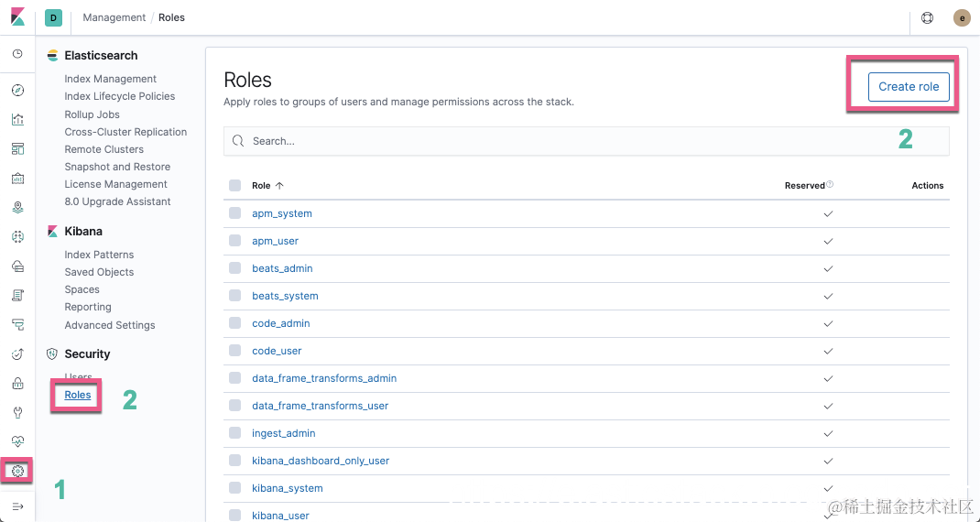980x522 pixels.
Task: Open the help menu icon
Action: (928, 18)
